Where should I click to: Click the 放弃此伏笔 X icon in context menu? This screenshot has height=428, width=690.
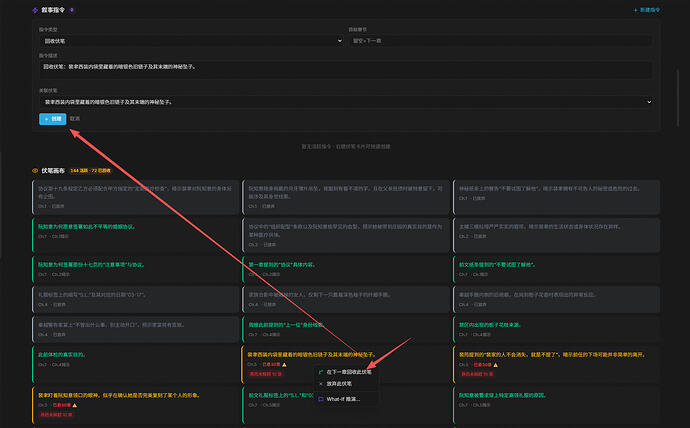coord(321,384)
